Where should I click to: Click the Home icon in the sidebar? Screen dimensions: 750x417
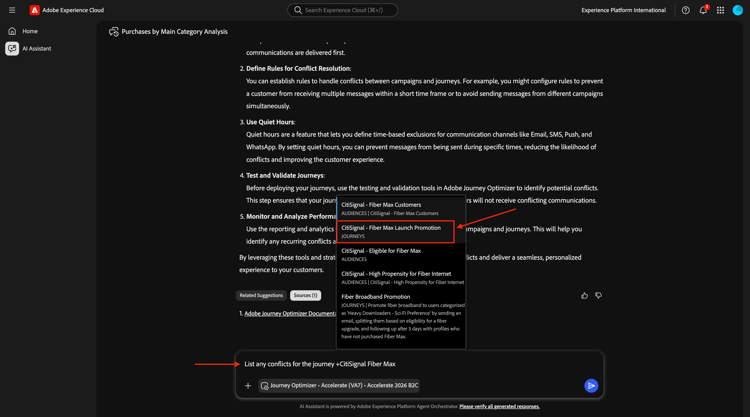[12, 31]
